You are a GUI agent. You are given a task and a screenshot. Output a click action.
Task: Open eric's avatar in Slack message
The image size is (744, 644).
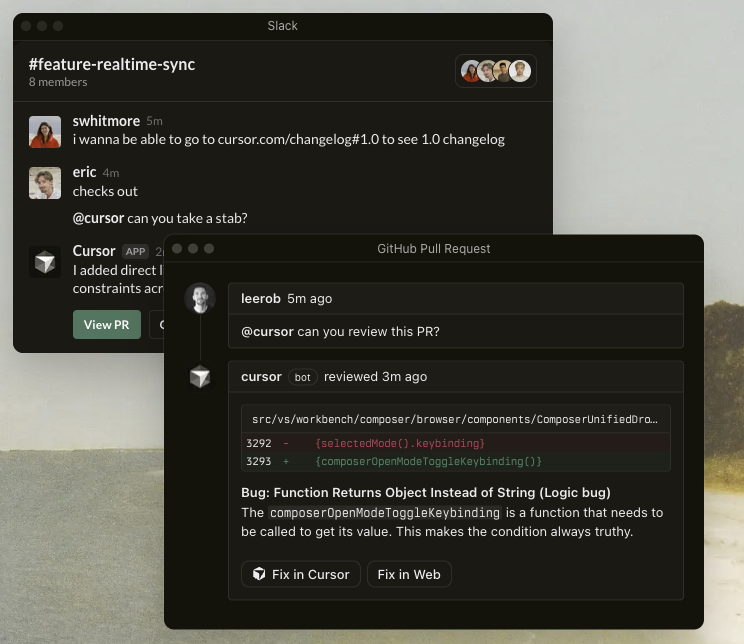(45, 183)
